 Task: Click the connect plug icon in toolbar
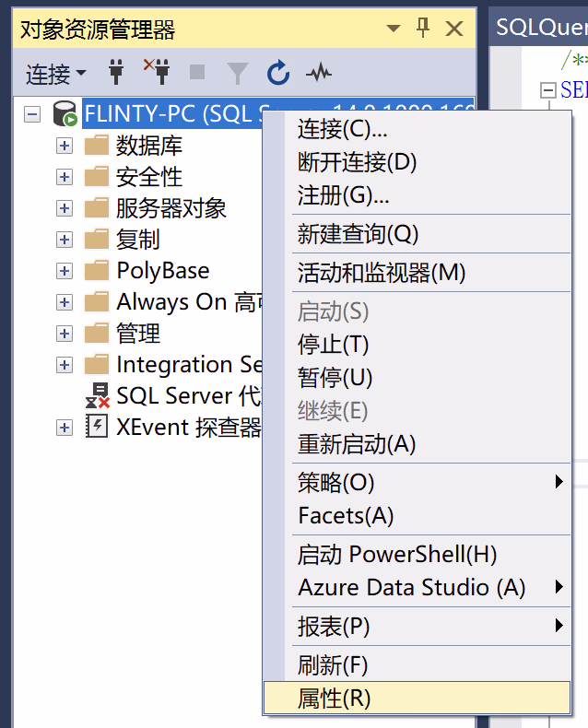click(x=116, y=73)
